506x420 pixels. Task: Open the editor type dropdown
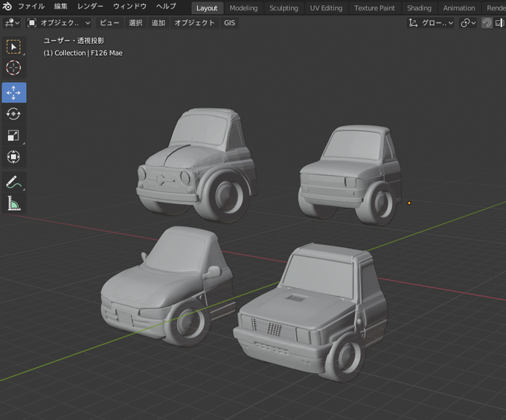[x=12, y=23]
